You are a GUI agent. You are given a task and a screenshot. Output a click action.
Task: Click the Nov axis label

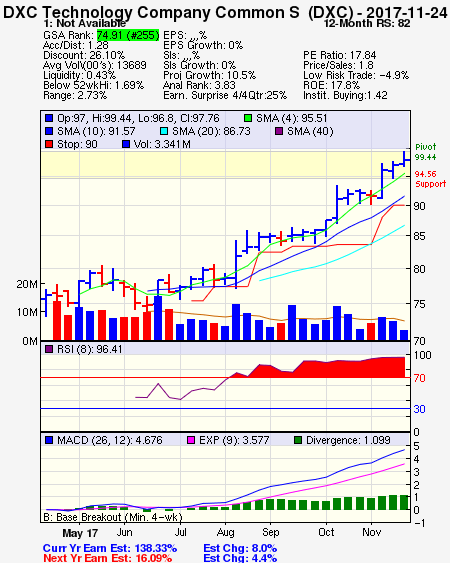click(x=371, y=532)
